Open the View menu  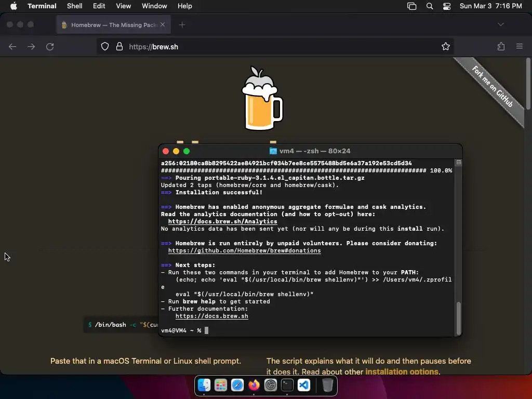click(x=124, y=6)
